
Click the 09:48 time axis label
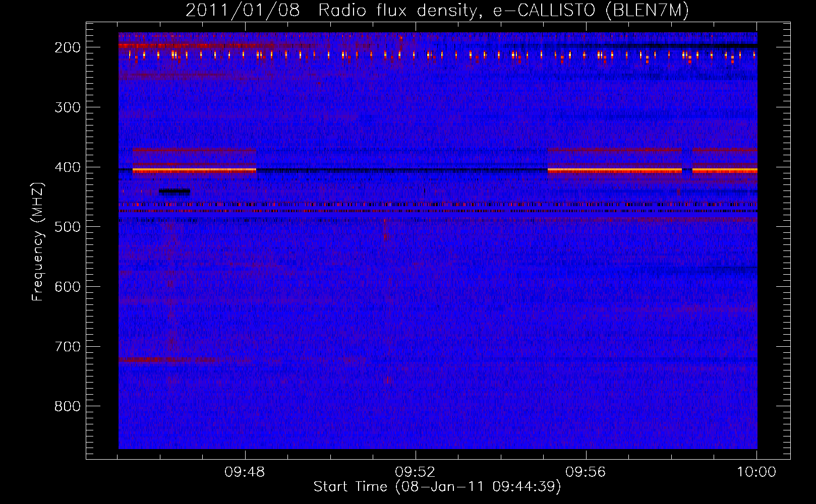point(245,472)
